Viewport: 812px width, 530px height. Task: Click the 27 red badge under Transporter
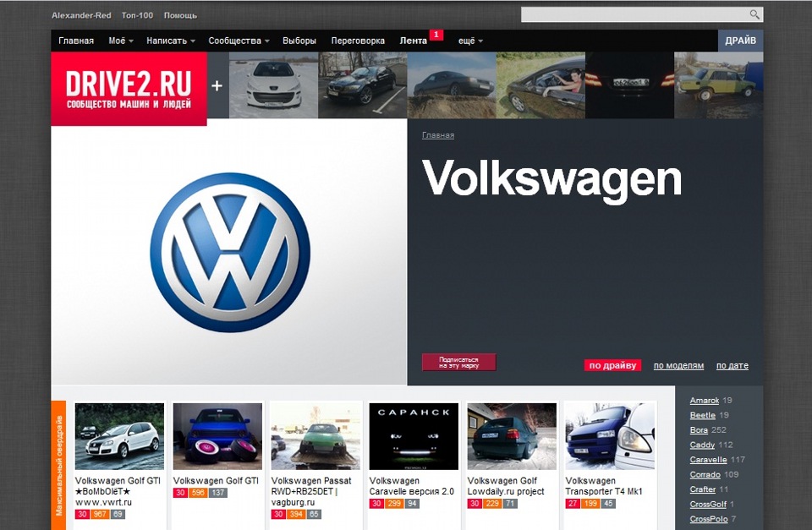pyautogui.click(x=573, y=504)
